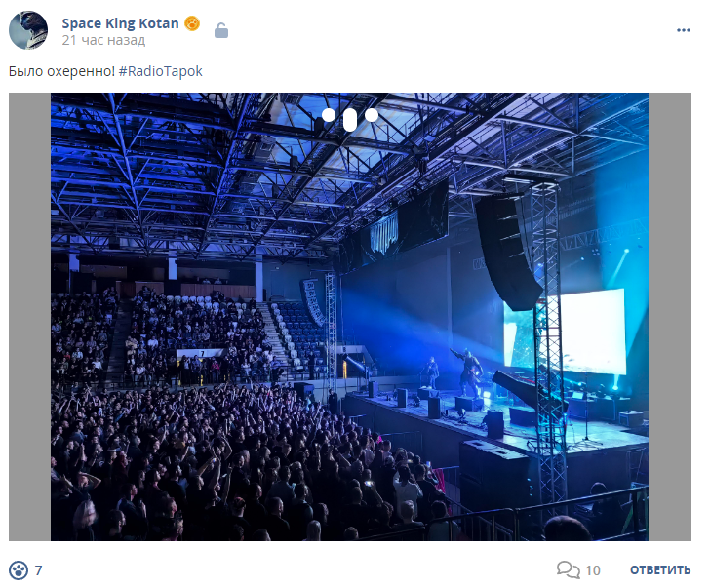Click the white loading indicator on photo

click(350, 119)
